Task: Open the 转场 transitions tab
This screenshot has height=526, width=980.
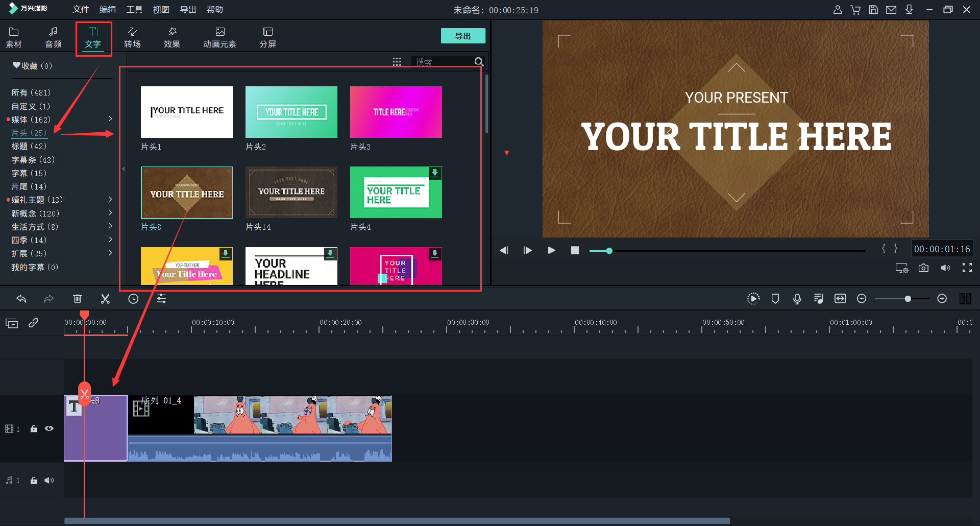Action: pyautogui.click(x=132, y=37)
